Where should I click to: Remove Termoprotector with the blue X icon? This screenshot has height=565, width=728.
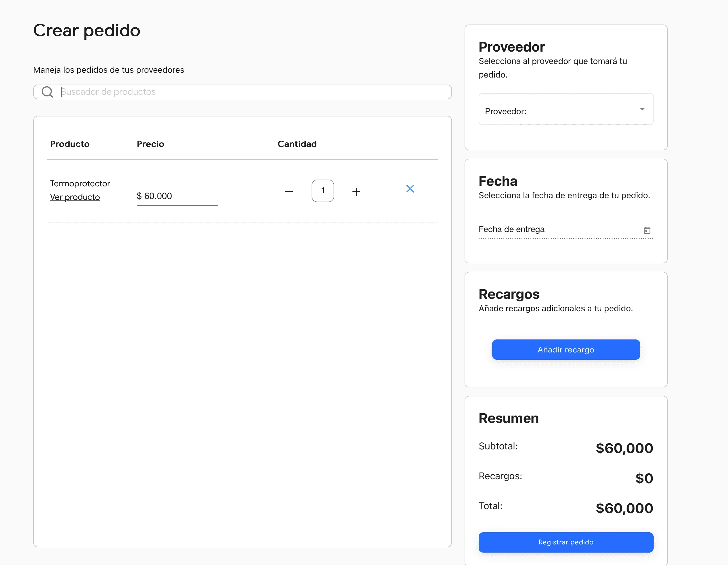410,189
